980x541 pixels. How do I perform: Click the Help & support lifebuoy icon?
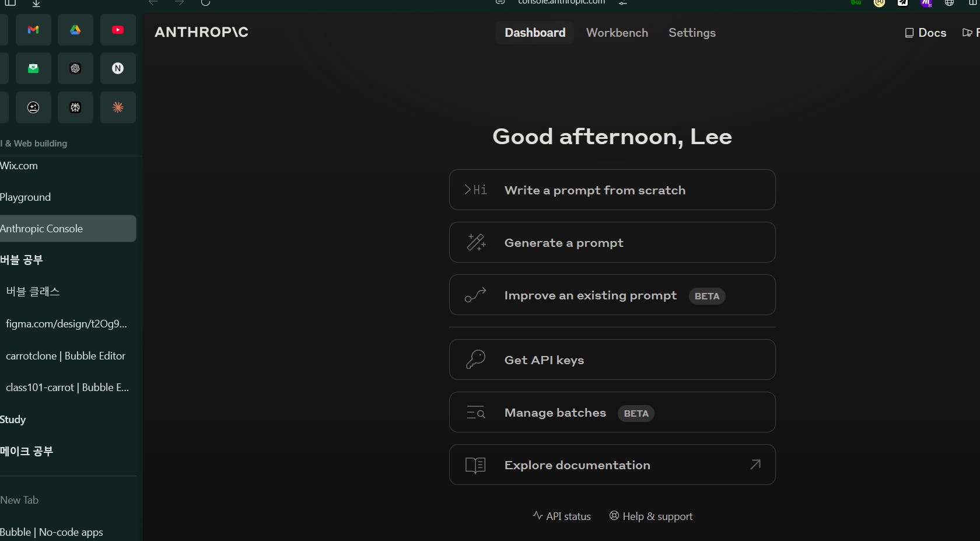[x=614, y=515]
